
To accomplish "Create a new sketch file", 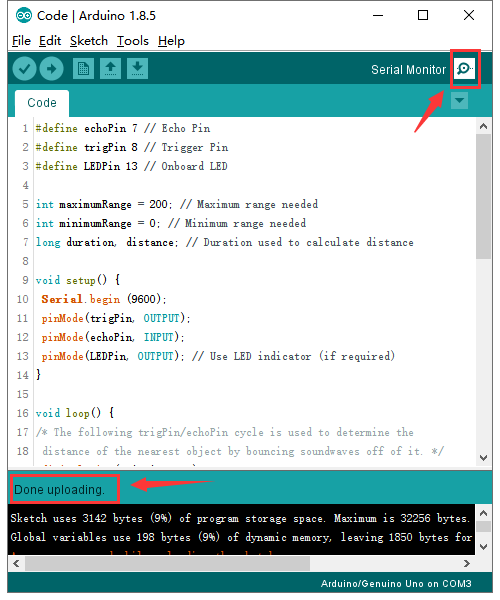I will tap(83, 69).
